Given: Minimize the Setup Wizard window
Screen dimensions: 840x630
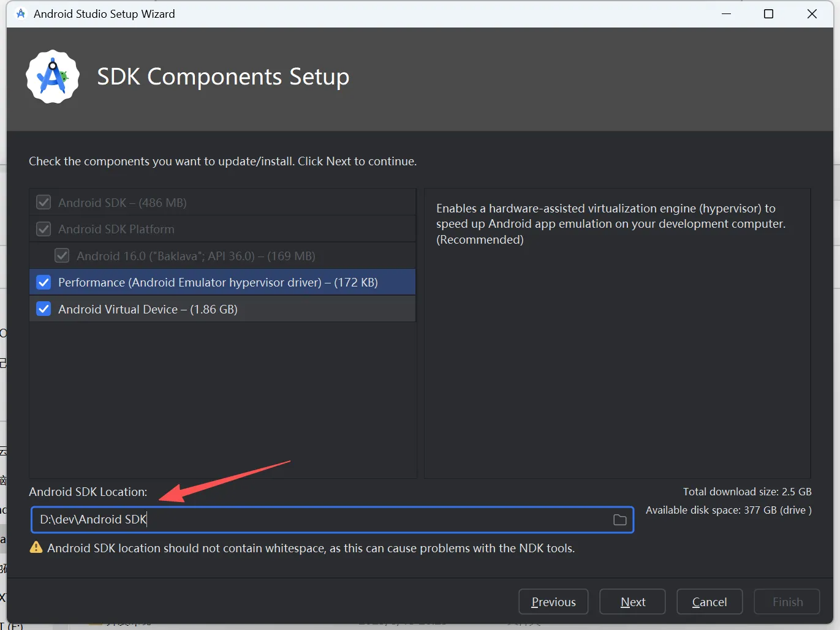Looking at the screenshot, I should pyautogui.click(x=727, y=13).
